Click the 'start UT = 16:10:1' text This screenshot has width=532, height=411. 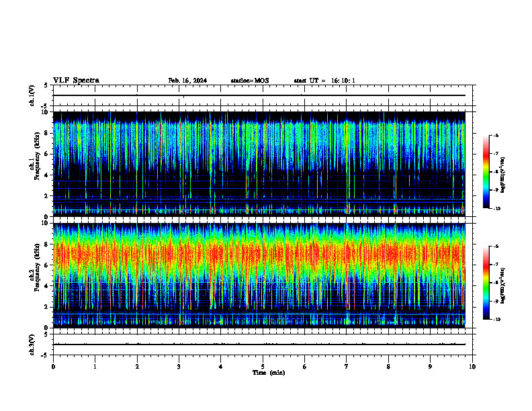[324, 81]
